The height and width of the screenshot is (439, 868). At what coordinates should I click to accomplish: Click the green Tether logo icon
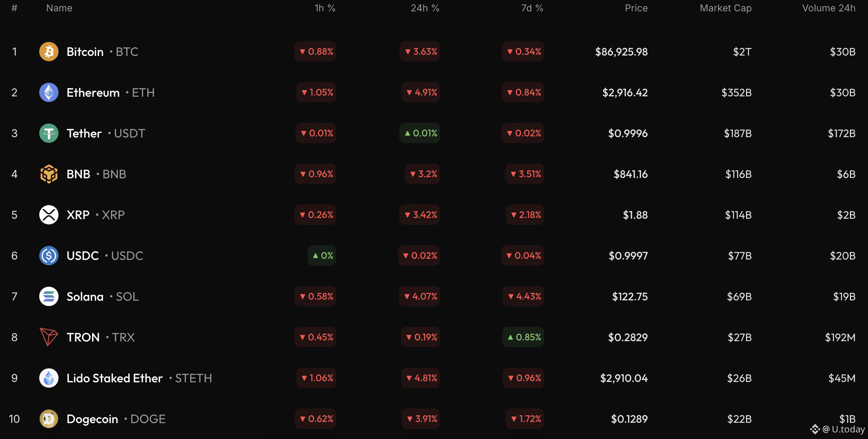(49, 133)
